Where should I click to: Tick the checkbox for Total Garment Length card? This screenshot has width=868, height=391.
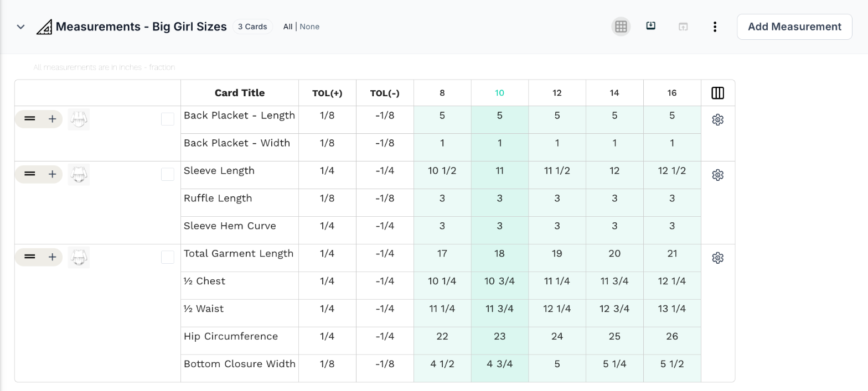pos(168,257)
